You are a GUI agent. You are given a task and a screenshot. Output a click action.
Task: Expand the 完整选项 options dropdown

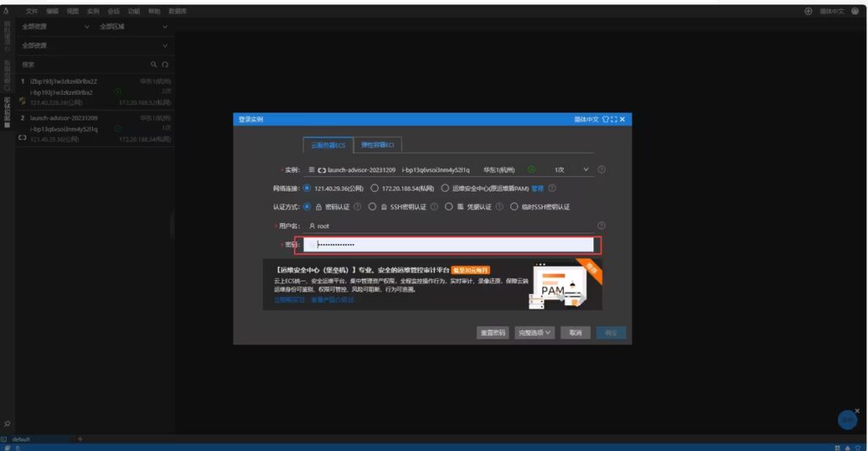click(x=534, y=332)
